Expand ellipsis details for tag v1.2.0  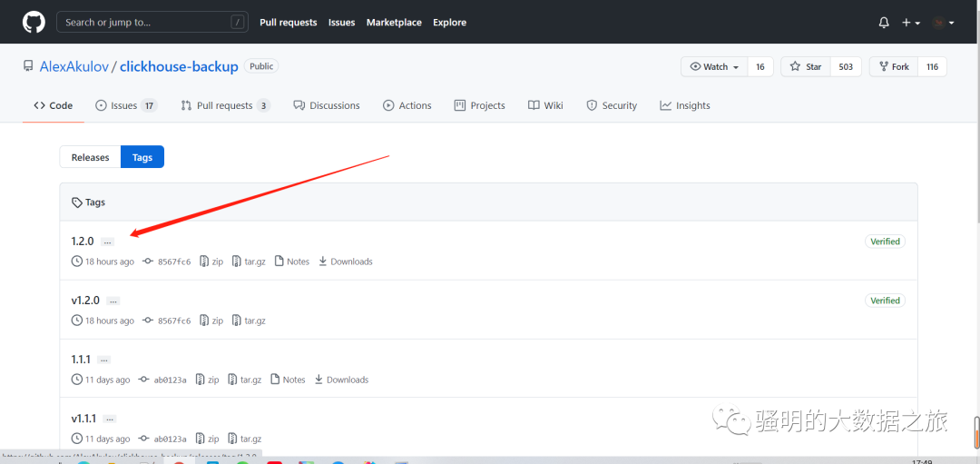pos(113,301)
